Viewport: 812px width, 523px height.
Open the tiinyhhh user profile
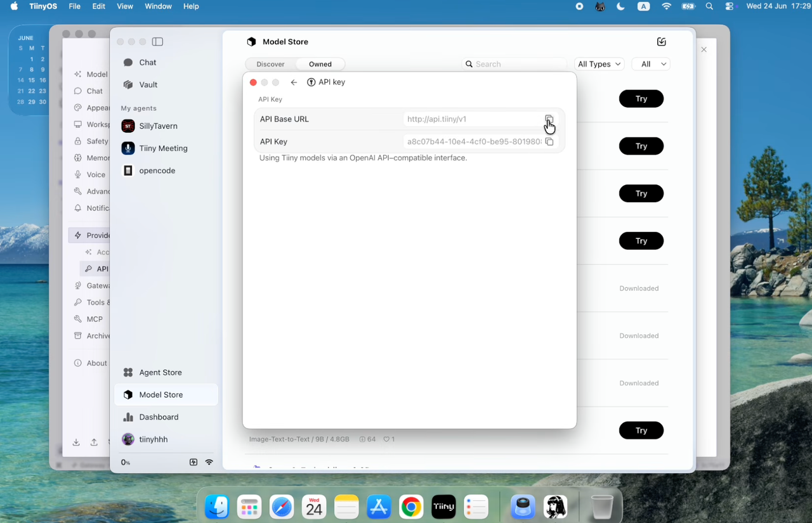[166, 439]
